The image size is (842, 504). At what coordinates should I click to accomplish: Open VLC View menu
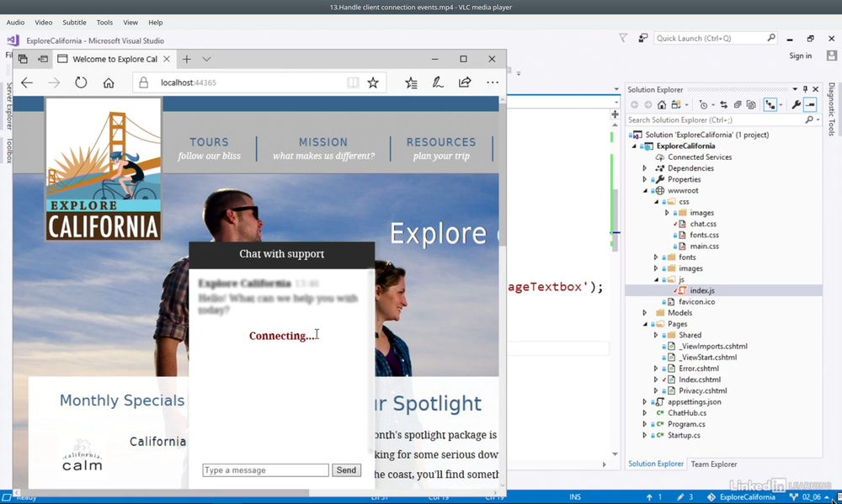131,23
